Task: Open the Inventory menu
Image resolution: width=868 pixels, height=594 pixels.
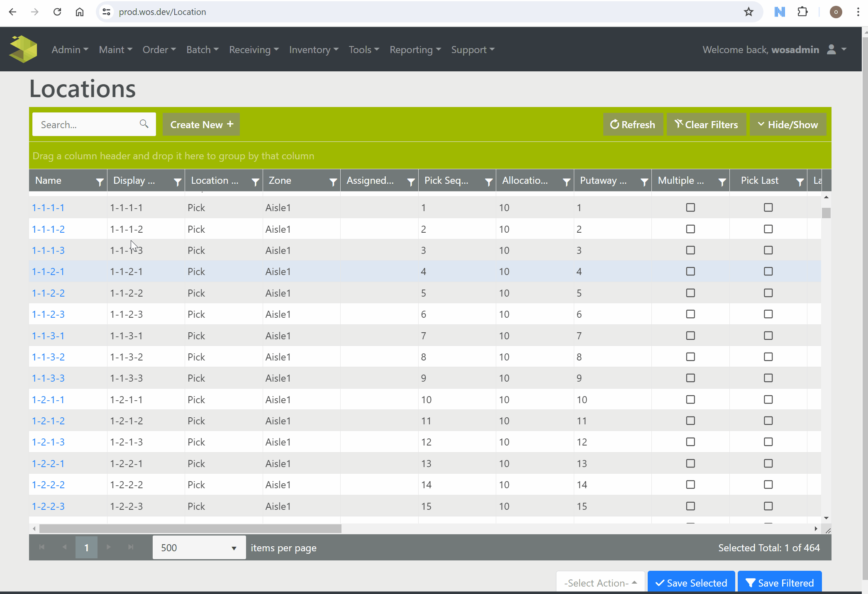Action: pos(314,50)
